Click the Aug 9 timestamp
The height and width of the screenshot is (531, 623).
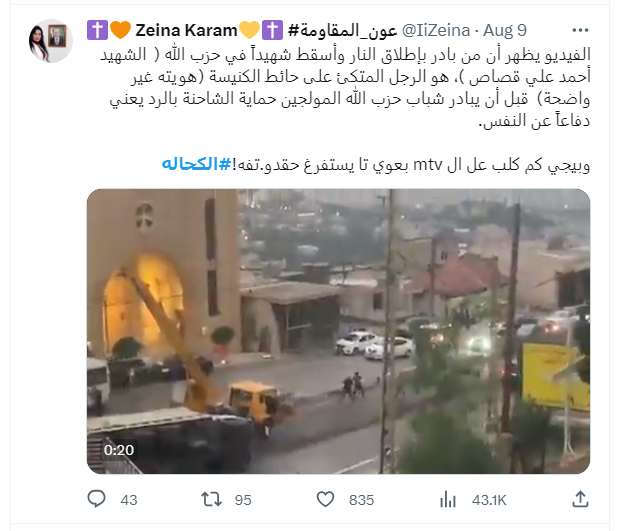pos(505,30)
